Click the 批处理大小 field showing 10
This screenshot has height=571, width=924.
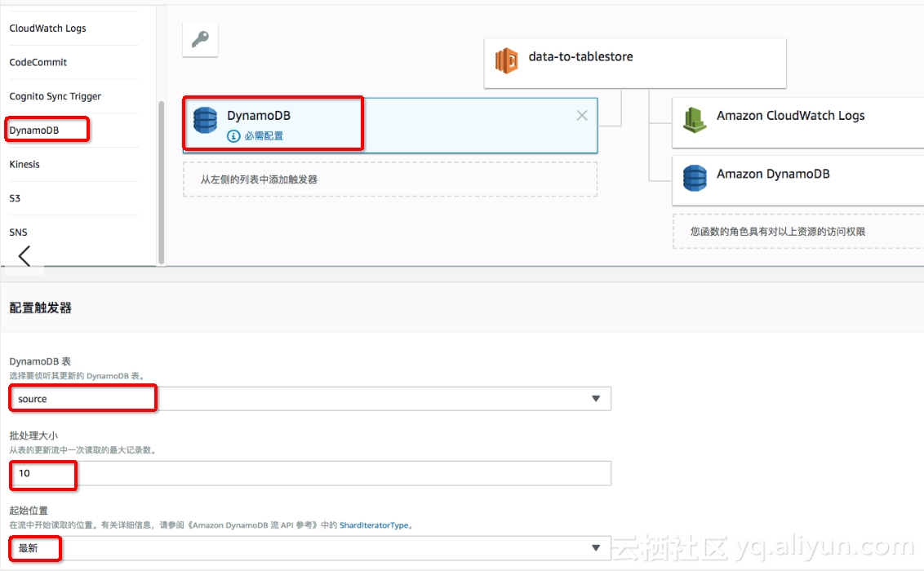[310, 473]
